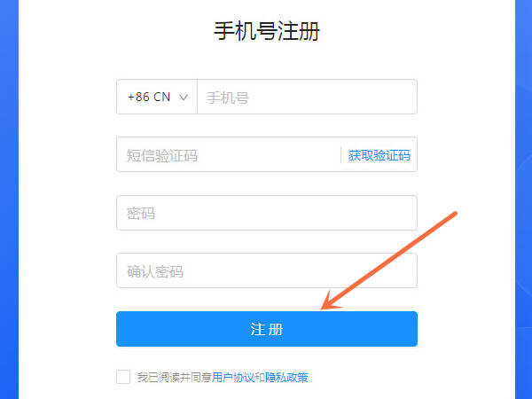Select the +86 CN country code text
The image size is (532, 399).
pos(149,97)
